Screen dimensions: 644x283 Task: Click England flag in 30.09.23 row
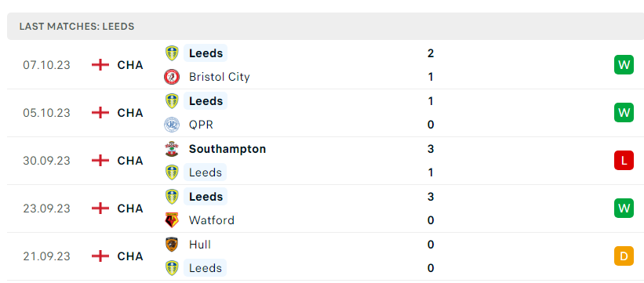[100, 161]
